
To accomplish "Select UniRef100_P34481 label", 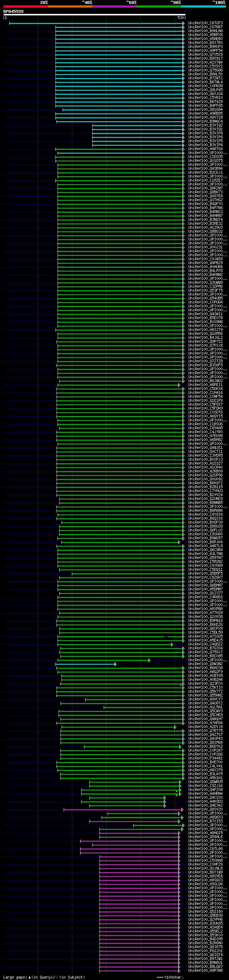I will (x=205, y=758).
